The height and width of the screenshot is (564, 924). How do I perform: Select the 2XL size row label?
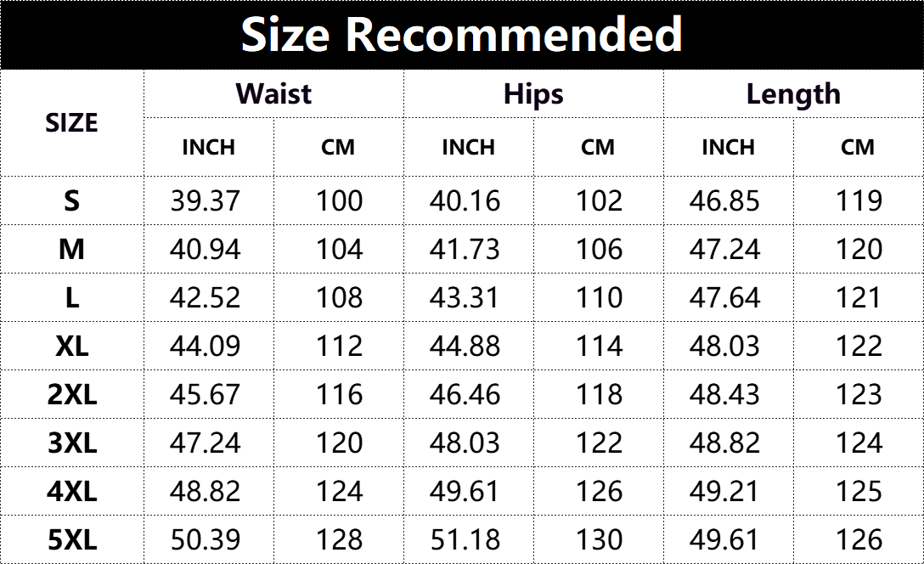coord(72,394)
